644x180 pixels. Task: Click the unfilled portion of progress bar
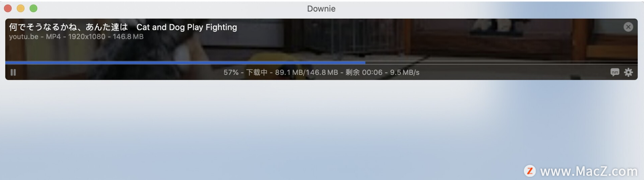(501, 63)
